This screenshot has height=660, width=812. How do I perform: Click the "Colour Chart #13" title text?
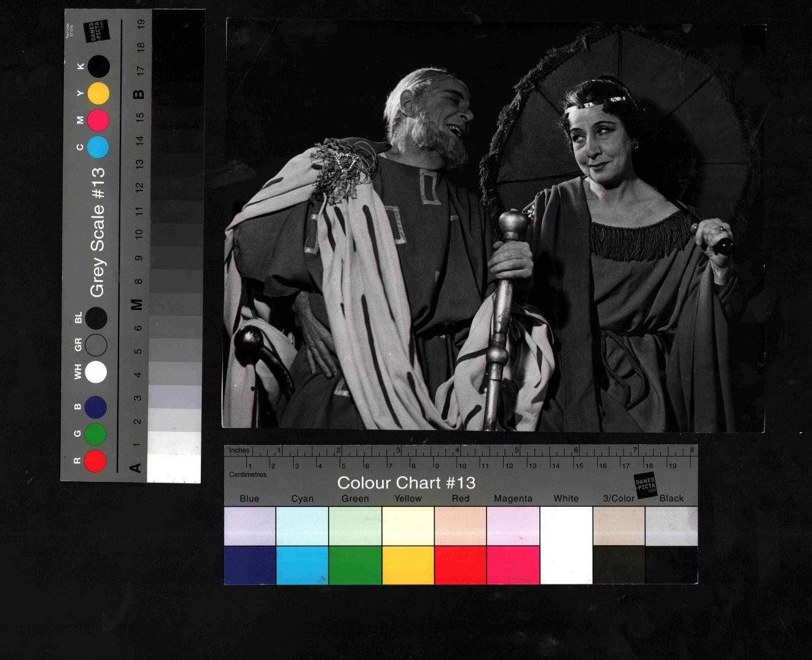point(406,483)
